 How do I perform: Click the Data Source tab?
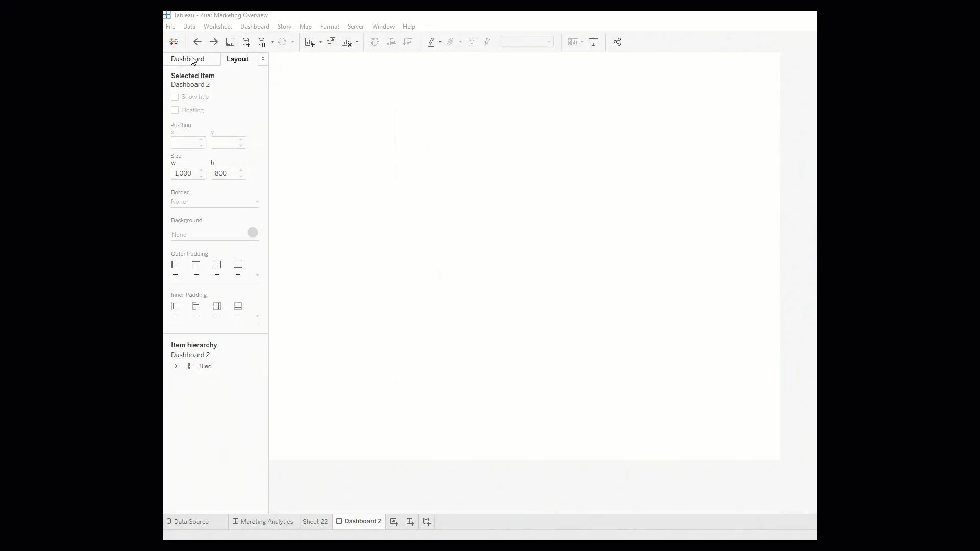(190, 521)
